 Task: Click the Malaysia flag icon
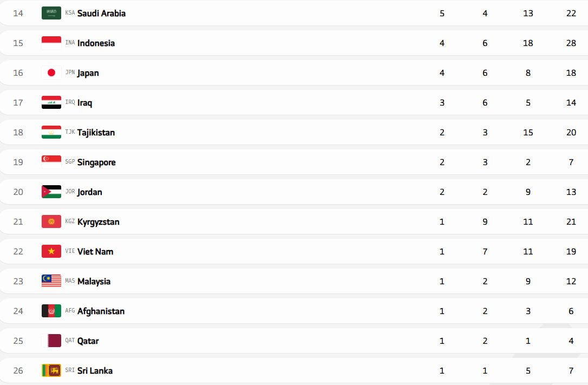tap(51, 281)
